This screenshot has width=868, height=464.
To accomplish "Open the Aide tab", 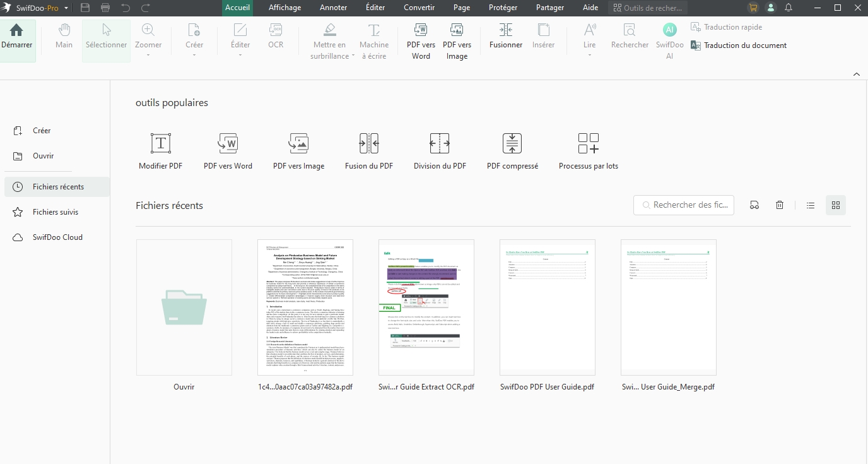I will 590,8.
